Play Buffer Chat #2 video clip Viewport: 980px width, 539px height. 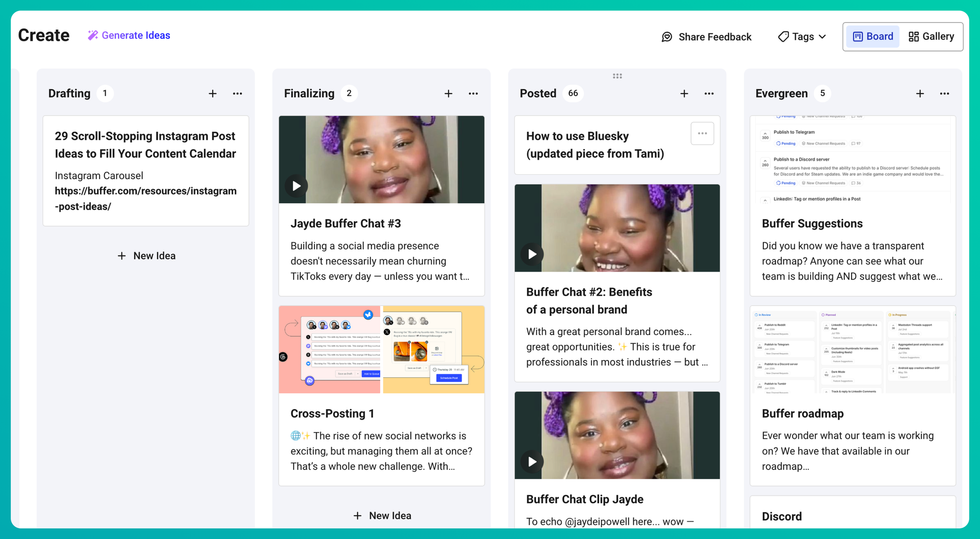pos(532,254)
